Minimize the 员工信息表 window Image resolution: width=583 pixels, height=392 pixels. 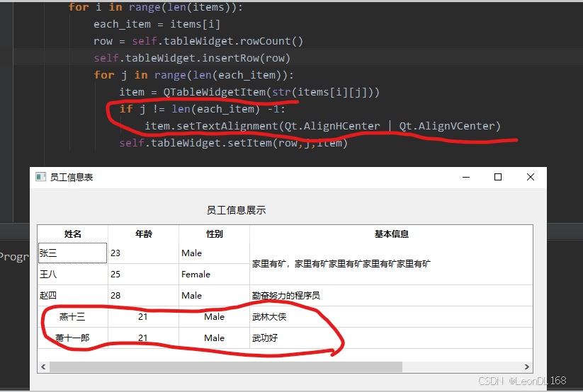[x=466, y=177]
